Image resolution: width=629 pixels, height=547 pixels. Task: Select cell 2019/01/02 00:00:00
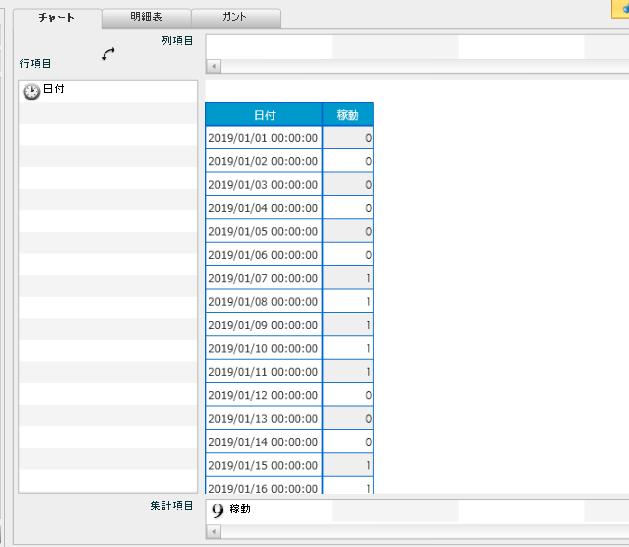coord(264,161)
